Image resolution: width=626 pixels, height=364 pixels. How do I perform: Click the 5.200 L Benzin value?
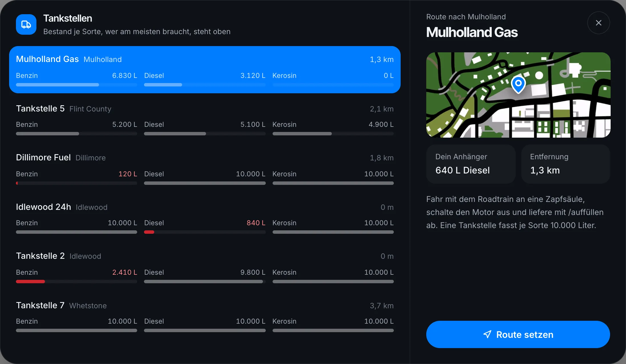point(125,124)
